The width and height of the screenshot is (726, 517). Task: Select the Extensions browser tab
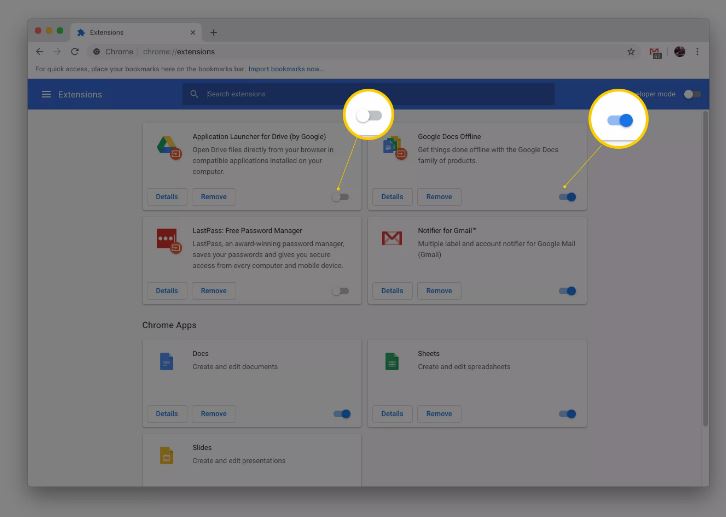[x=137, y=32]
